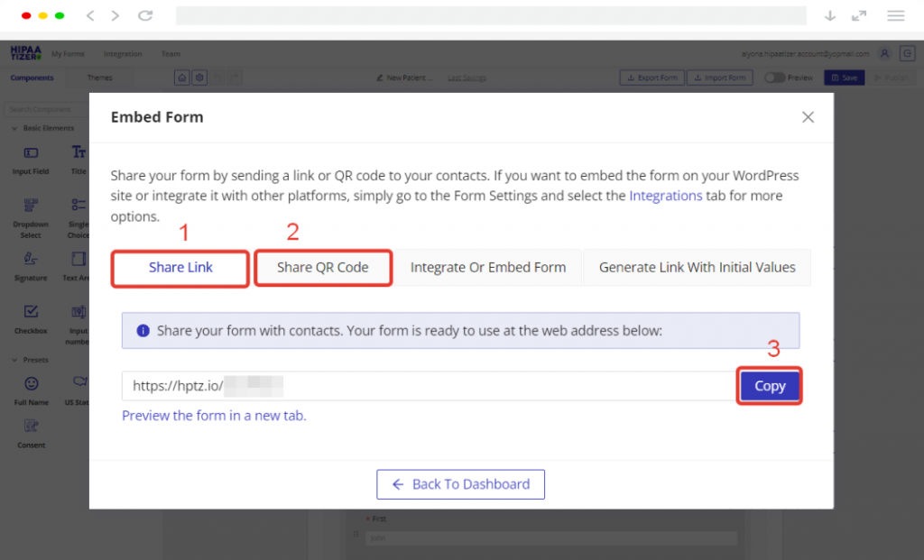Open form settings gear icon
This screenshot has height=560, width=924.
pyautogui.click(x=199, y=78)
